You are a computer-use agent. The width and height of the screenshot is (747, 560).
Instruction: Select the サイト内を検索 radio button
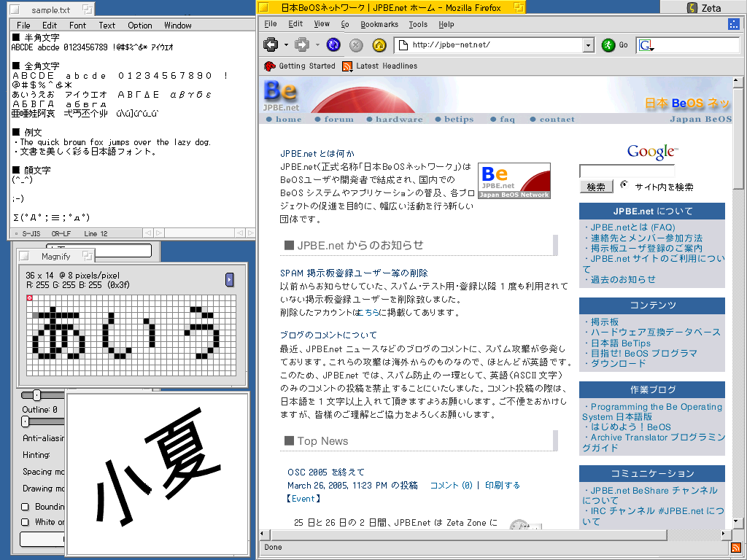[x=624, y=184]
